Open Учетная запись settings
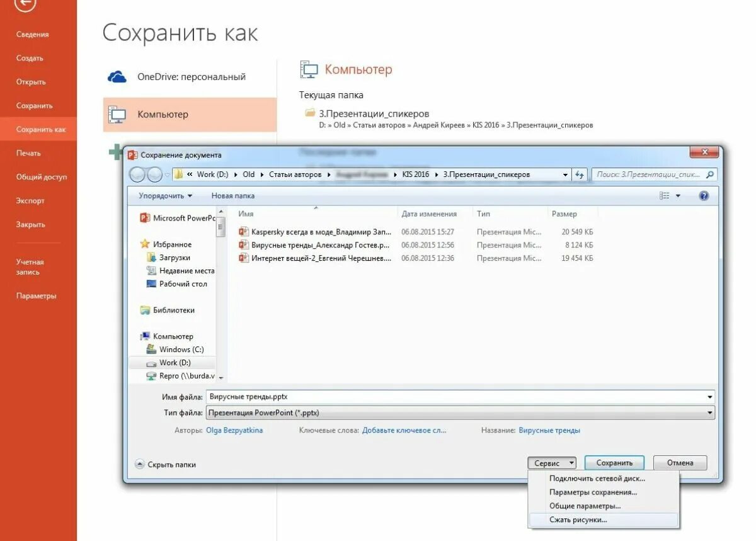Image resolution: width=756 pixels, height=541 pixels. [x=30, y=267]
